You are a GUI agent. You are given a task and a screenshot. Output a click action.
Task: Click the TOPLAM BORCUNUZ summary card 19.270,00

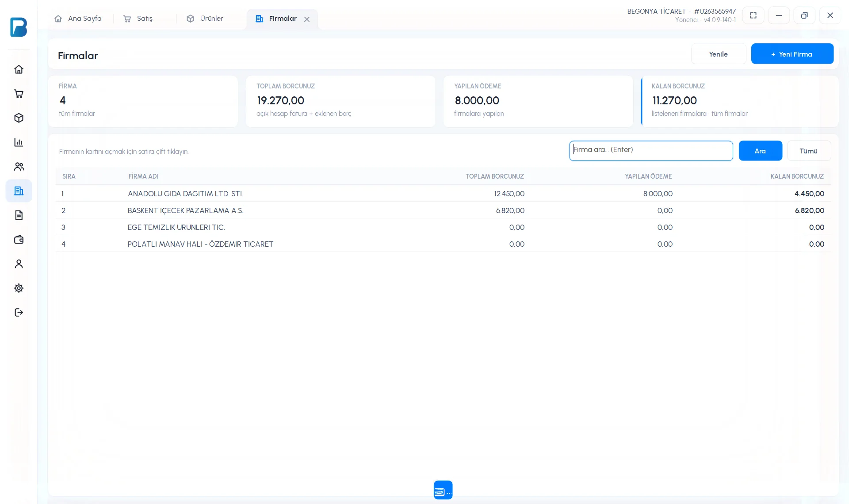(x=340, y=101)
